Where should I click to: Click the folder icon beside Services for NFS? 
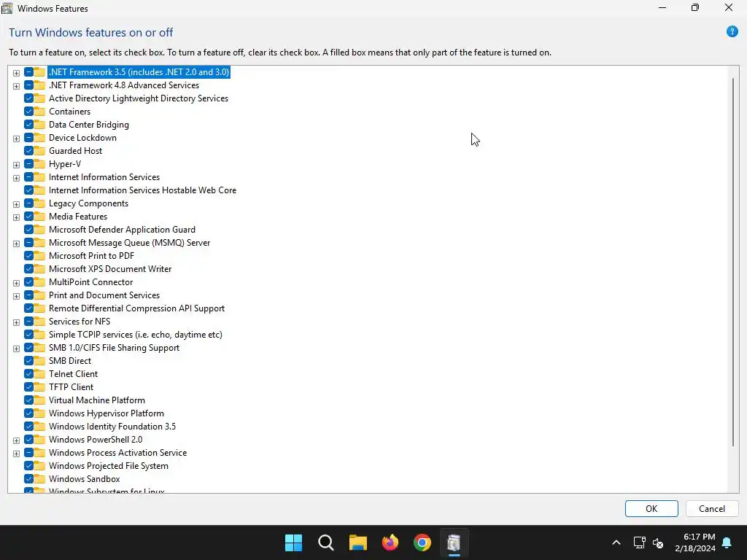click(x=39, y=322)
